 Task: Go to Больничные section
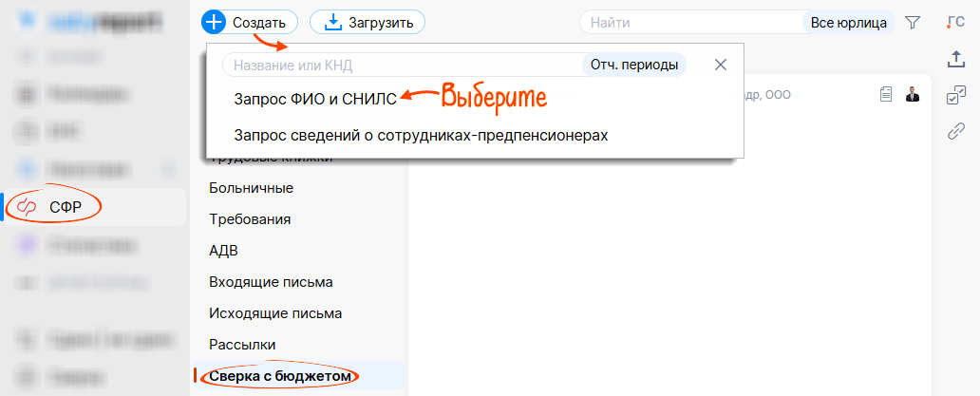coord(251,188)
